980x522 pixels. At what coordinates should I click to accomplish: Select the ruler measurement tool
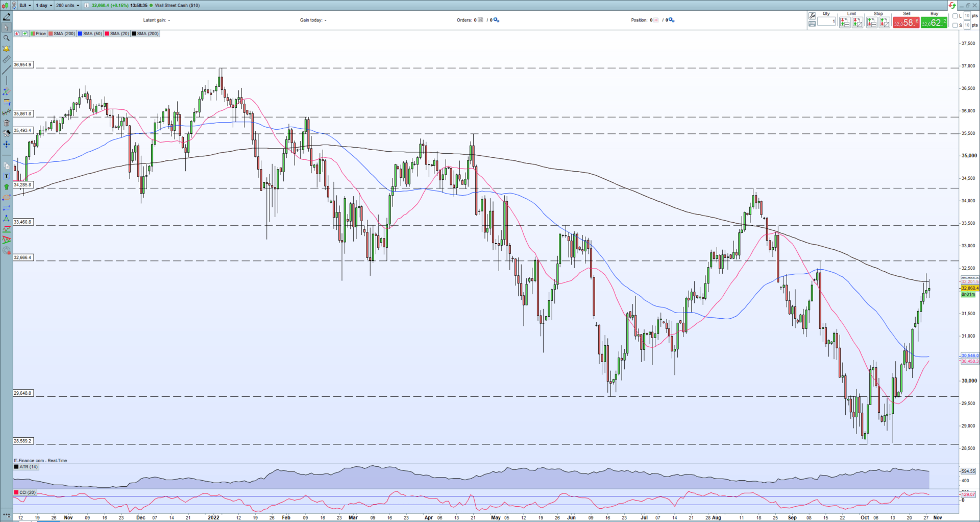click(7, 60)
